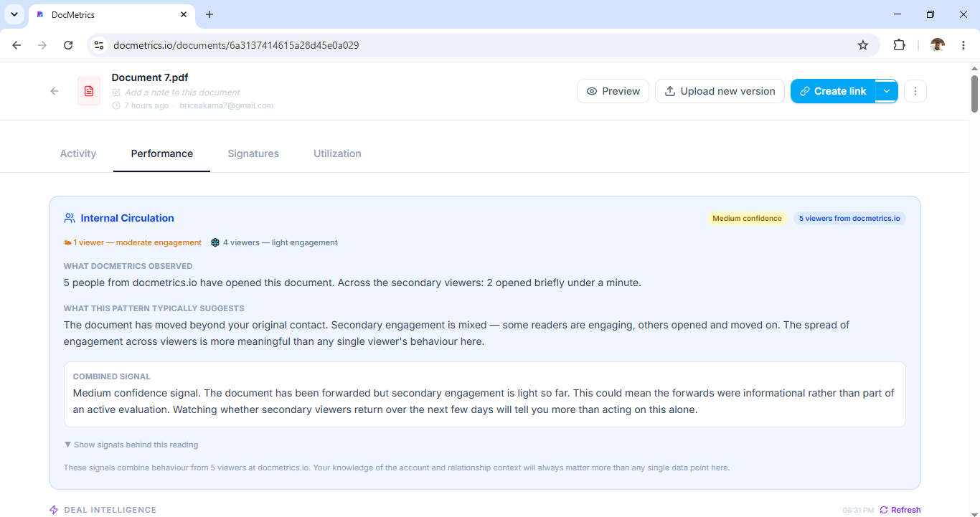
Task: Click the Preview button
Action: (613, 91)
